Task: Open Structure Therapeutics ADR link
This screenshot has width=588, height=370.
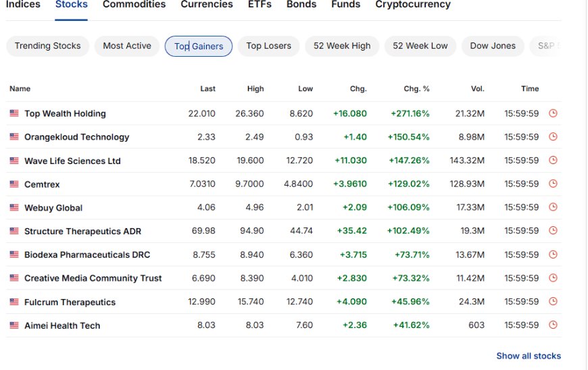Action: click(x=82, y=231)
